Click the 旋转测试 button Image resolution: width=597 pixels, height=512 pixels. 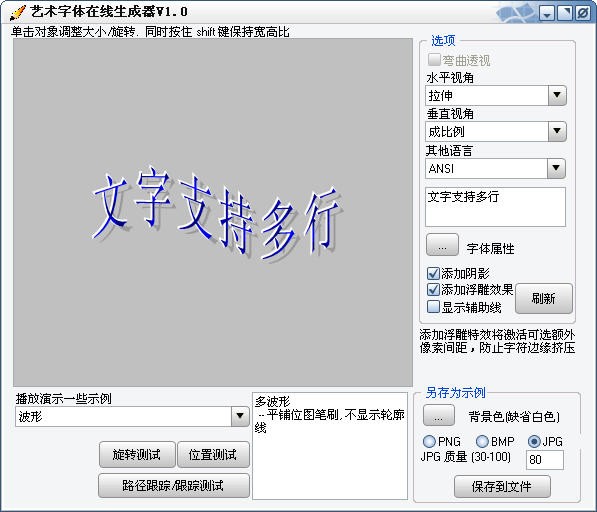coord(137,455)
